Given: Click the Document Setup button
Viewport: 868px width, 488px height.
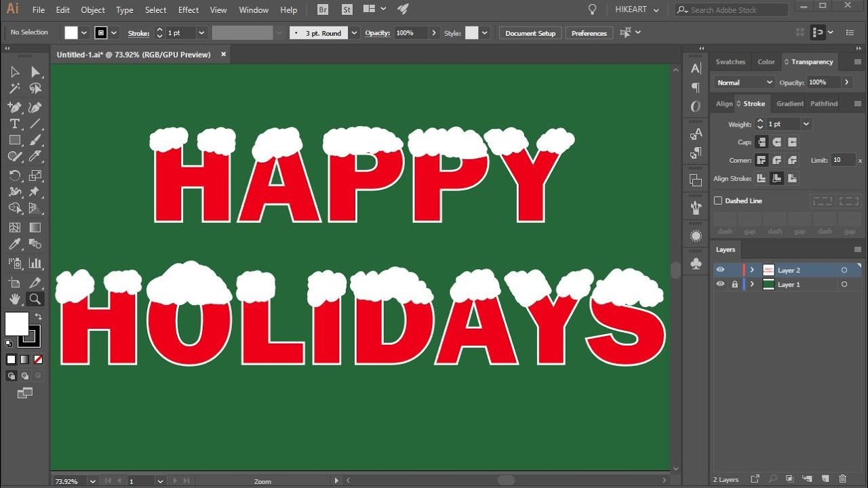Looking at the screenshot, I should (530, 33).
